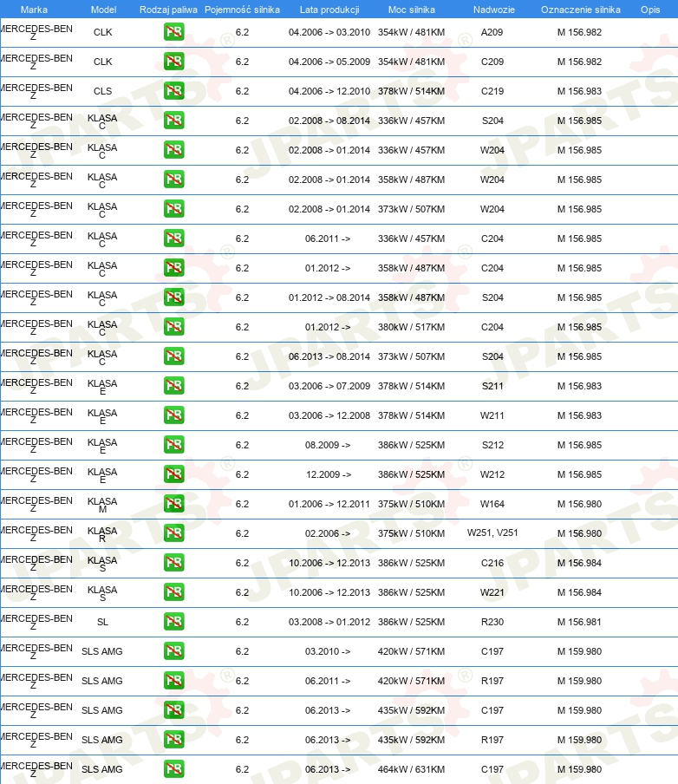678x784 pixels.
Task: Select the body code W164
Action: [x=492, y=504]
